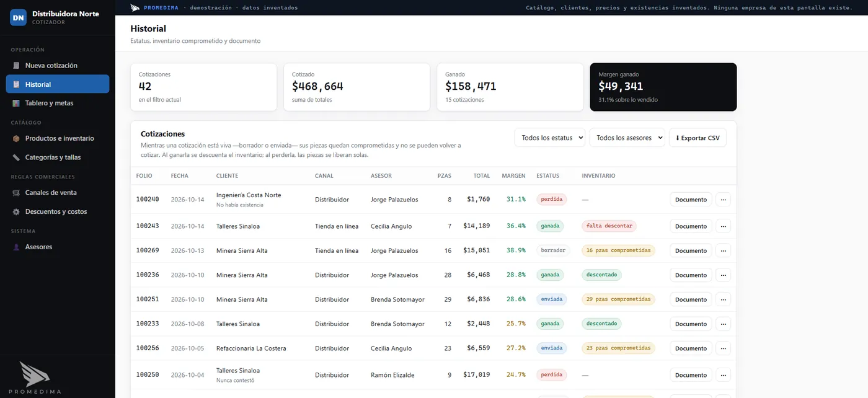Click the falta descontar inventory badge

point(609,226)
